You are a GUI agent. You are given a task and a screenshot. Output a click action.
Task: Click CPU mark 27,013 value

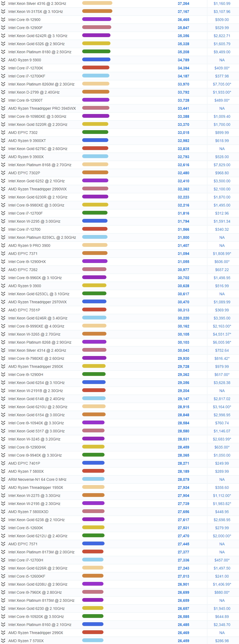point(183,576)
